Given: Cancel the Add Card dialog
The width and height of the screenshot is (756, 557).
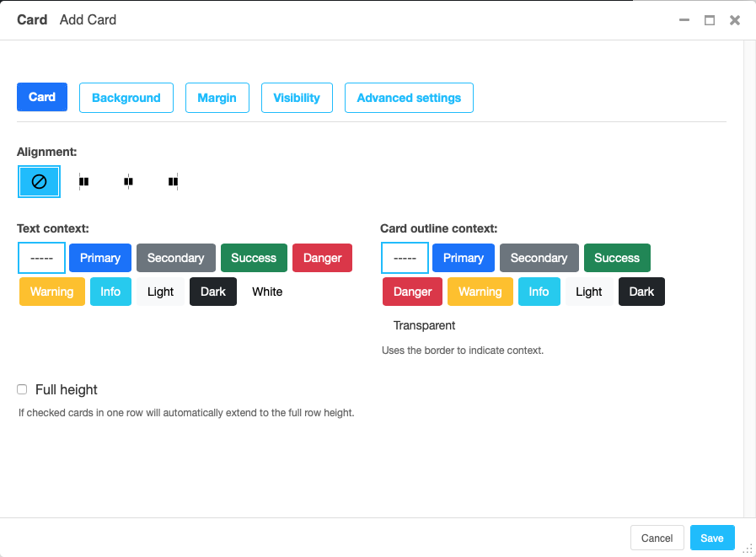Looking at the screenshot, I should [x=657, y=538].
